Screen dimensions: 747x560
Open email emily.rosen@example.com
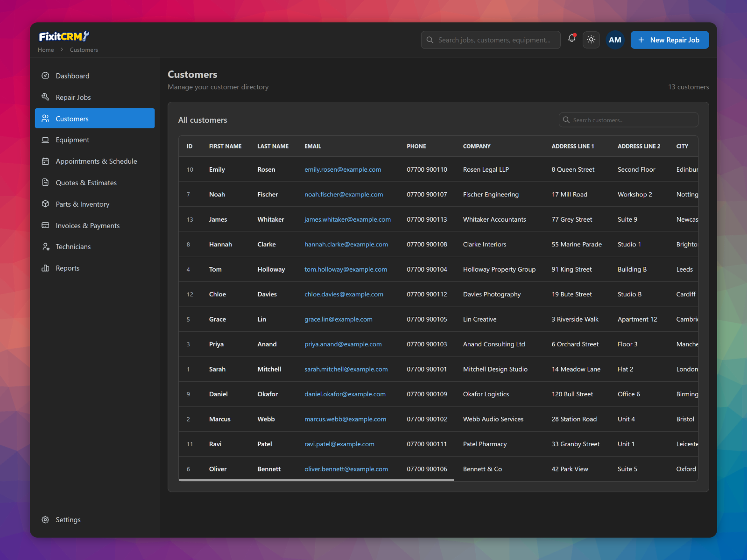(343, 169)
